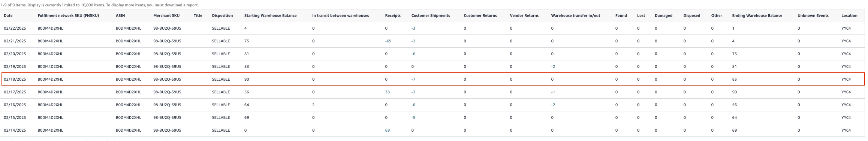Screen dimensions: 868x141
Task: Click the Customer Shipments column header
Action: point(430,15)
